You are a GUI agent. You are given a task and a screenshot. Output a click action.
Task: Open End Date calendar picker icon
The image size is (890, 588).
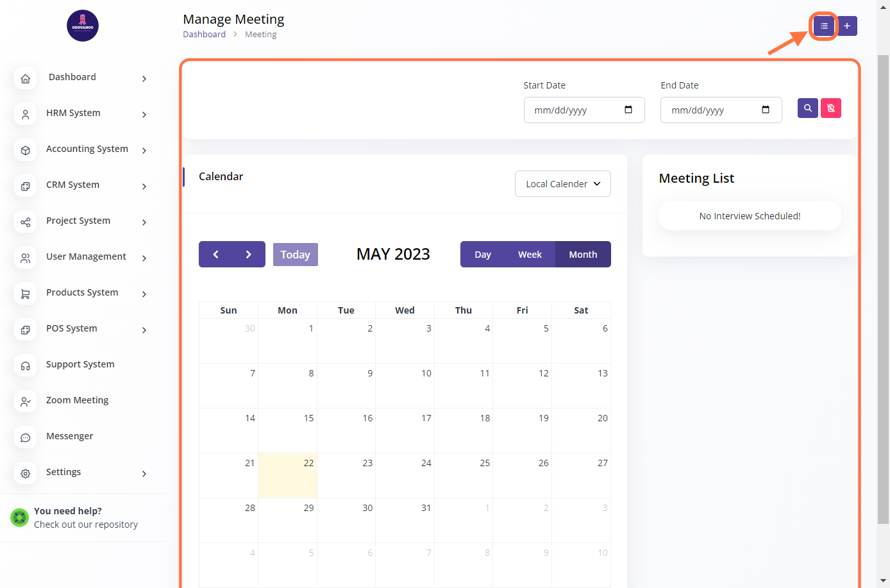(766, 110)
